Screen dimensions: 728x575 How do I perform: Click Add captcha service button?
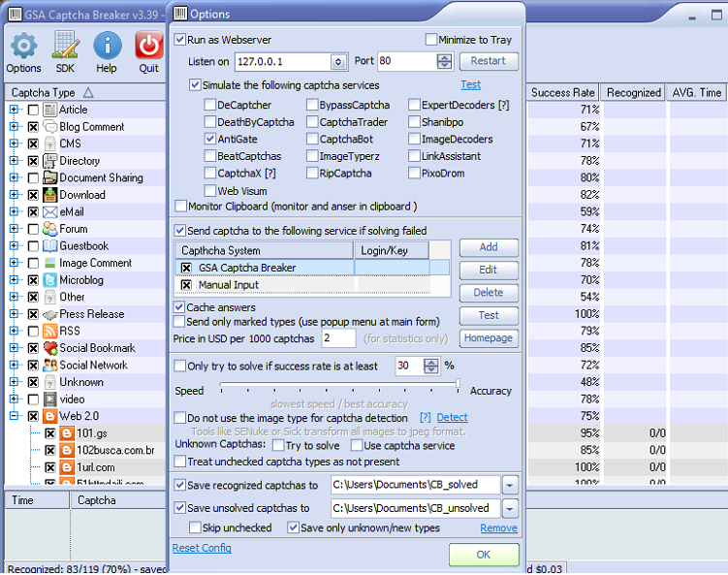click(489, 247)
